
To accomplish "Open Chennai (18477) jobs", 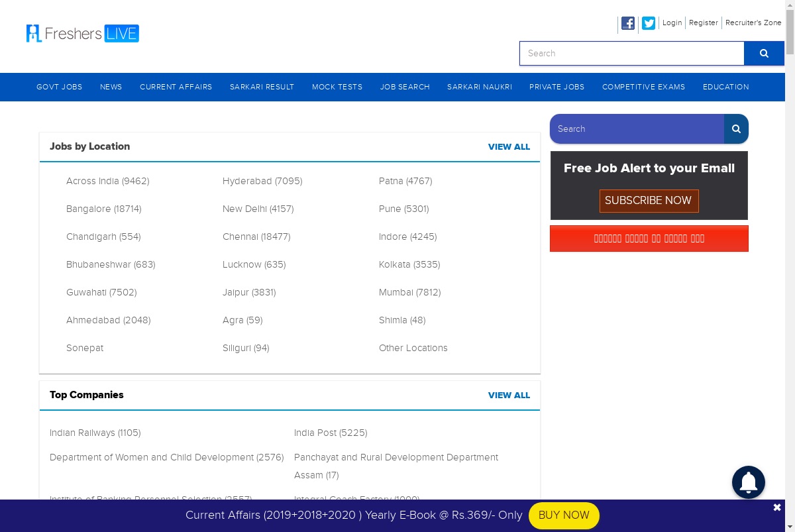I will tap(256, 237).
